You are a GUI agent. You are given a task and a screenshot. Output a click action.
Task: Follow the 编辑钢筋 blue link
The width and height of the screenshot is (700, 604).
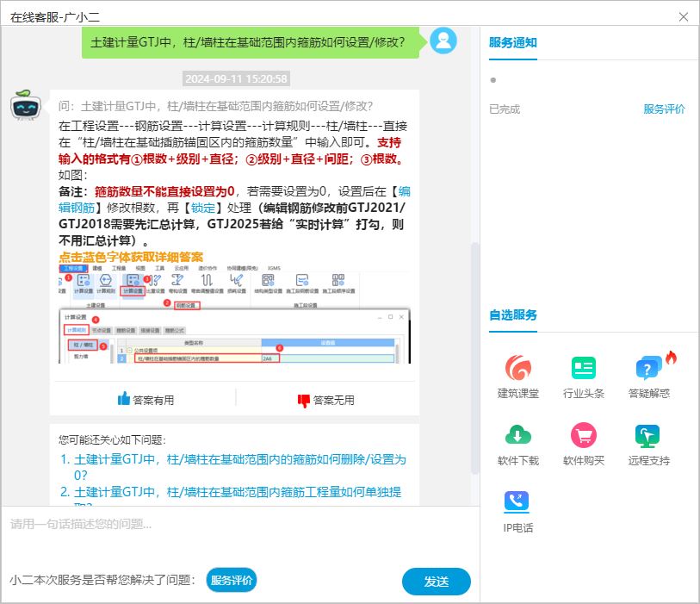tap(77, 208)
